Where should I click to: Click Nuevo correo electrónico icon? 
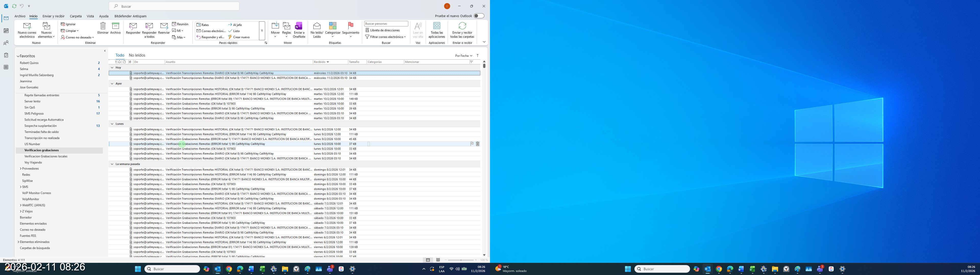coord(27,26)
